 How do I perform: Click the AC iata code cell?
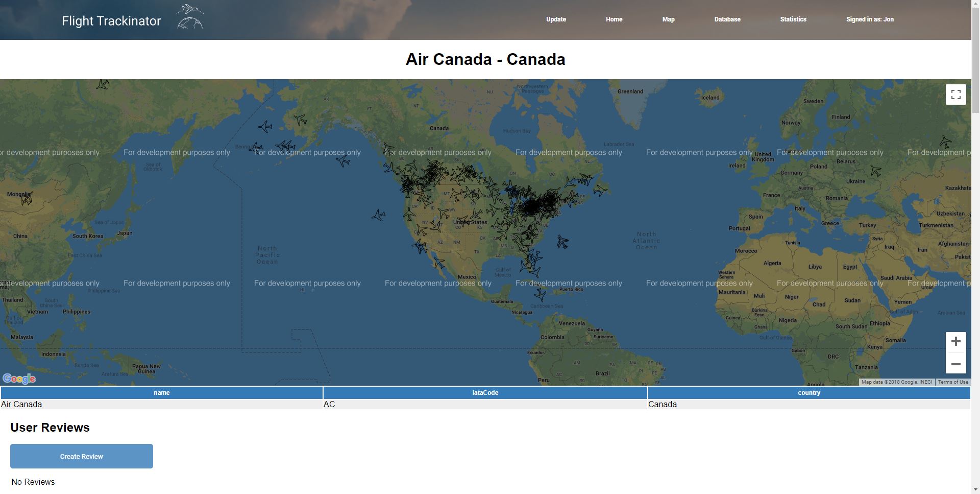tap(485, 404)
